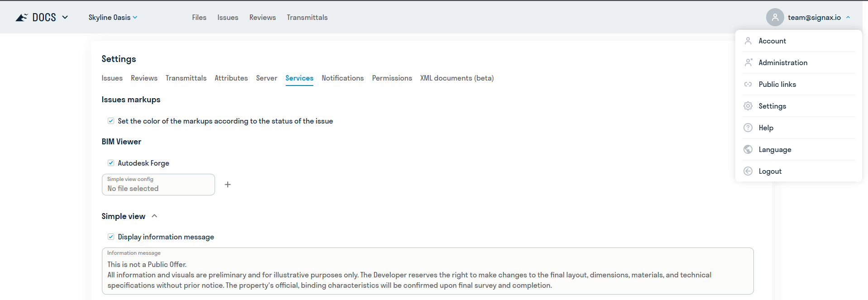Click the Settings gear icon in menu
This screenshot has width=868, height=300.
click(748, 106)
